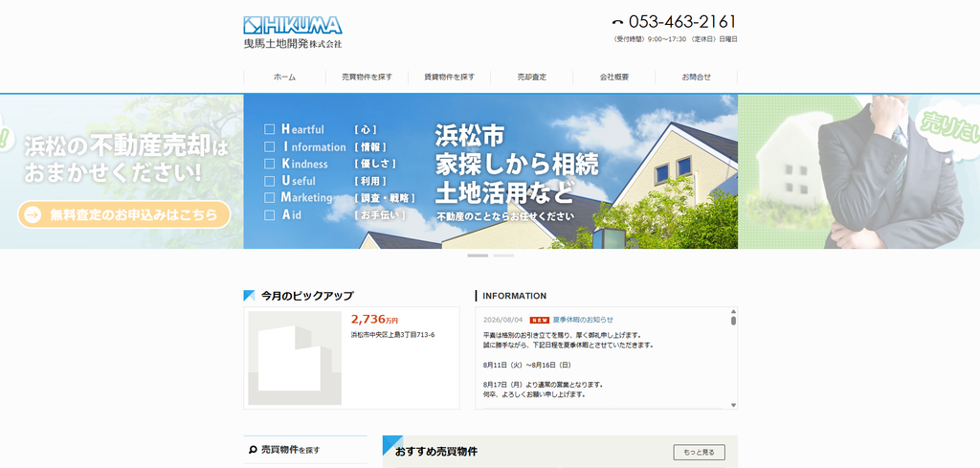This screenshot has width=980, height=468.
Task: Click the HIKUMA company logo
Action: [293, 33]
